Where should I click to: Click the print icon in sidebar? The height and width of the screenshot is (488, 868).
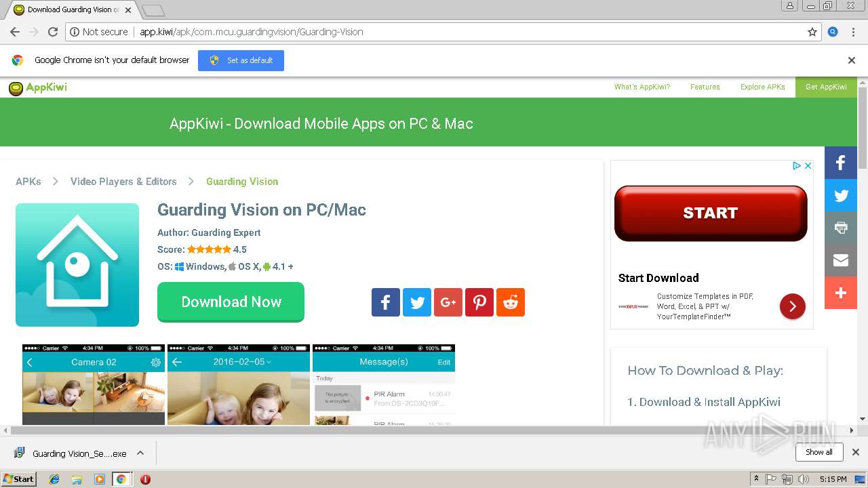coord(841,228)
